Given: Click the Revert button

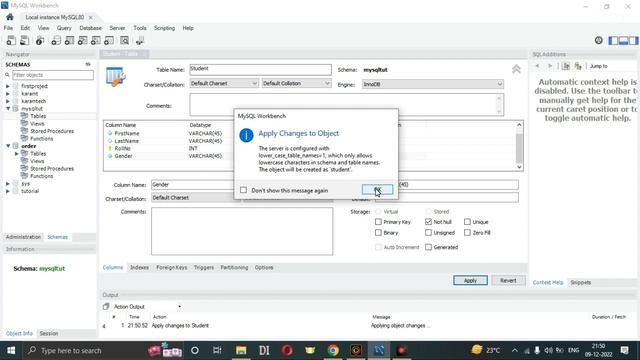Looking at the screenshot, I should [x=508, y=280].
